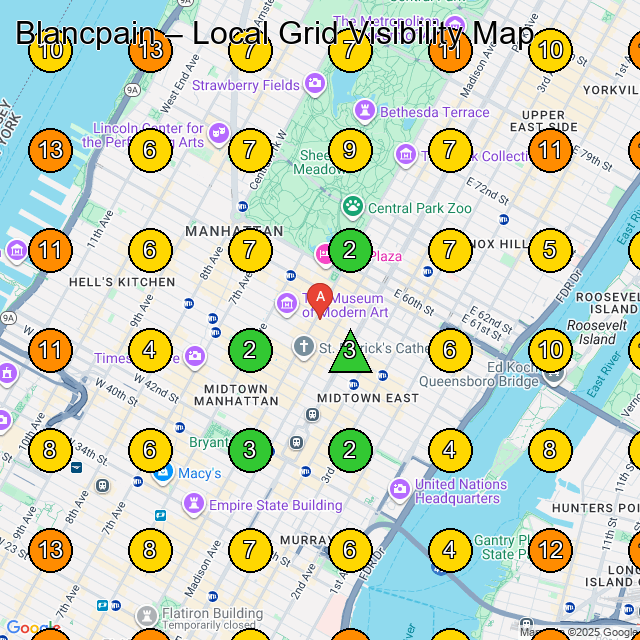Select marker 7 over the Manhattan label
Screen dimensions: 640x640
tap(250, 250)
